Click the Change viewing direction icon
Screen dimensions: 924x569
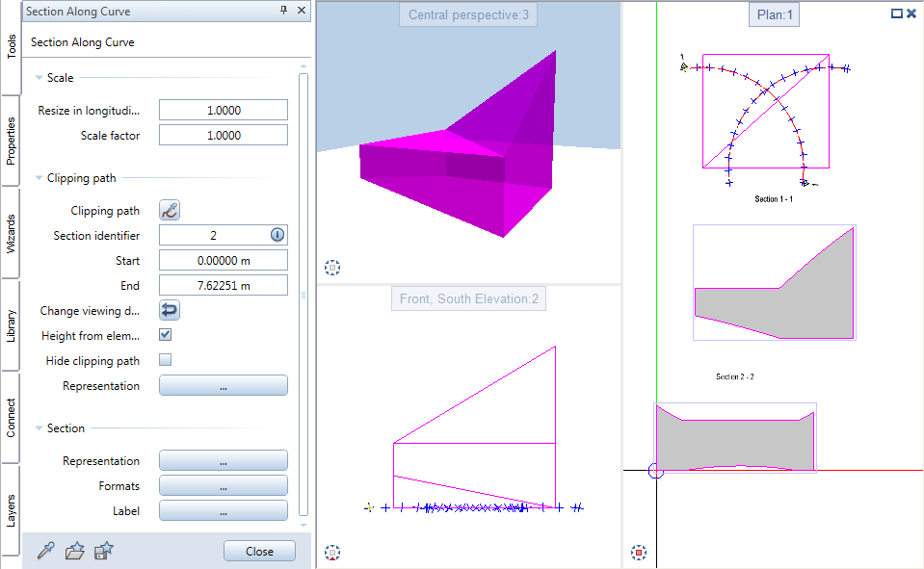(x=170, y=311)
